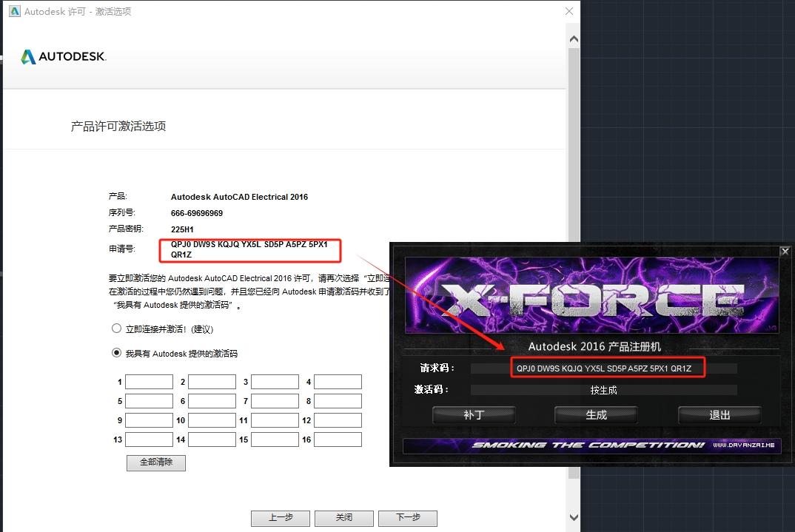Go back with the "上一步" button
This screenshot has height=532, width=795.
[280, 518]
